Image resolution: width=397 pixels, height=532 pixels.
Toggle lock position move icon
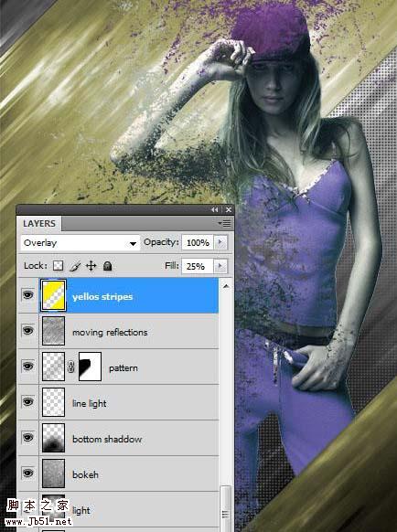point(91,266)
